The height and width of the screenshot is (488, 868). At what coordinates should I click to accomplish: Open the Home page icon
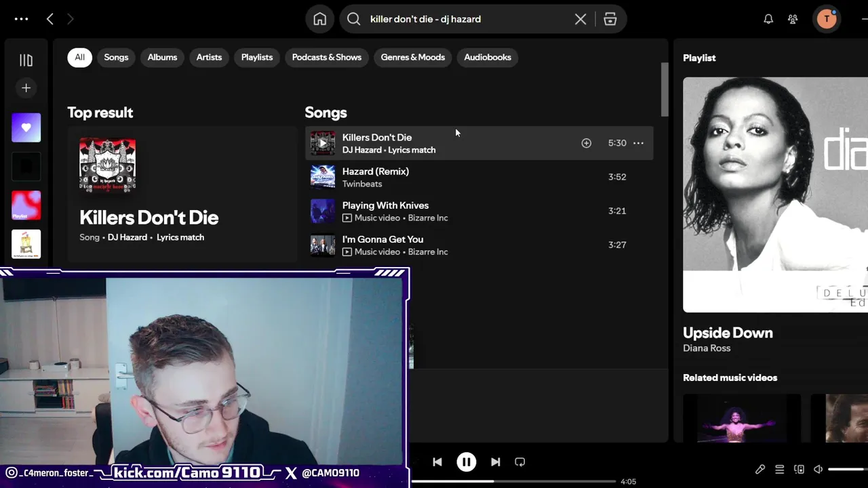tap(320, 19)
